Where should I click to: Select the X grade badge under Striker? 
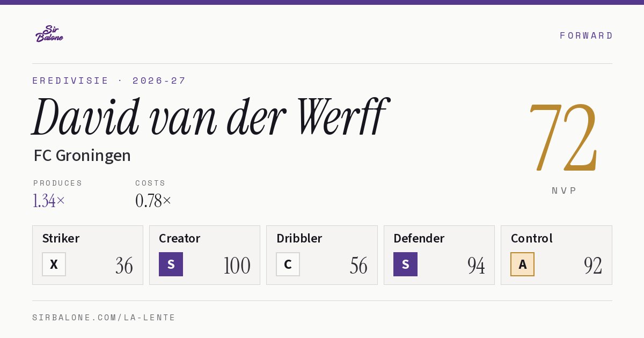[54, 264]
